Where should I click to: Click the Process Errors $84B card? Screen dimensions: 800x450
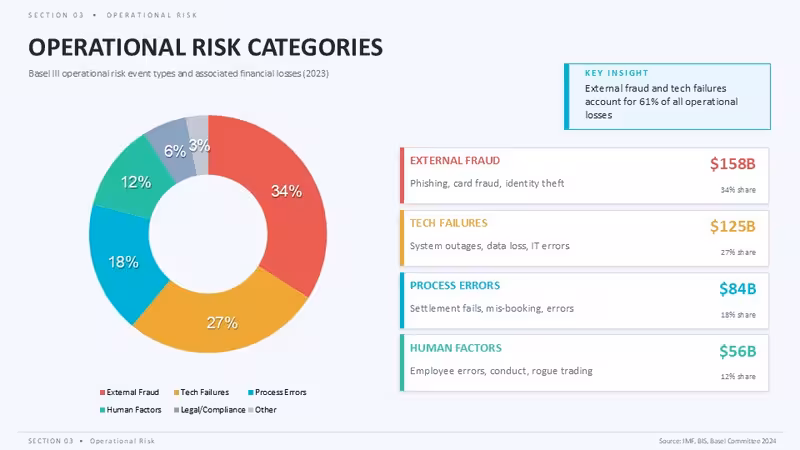click(x=584, y=301)
